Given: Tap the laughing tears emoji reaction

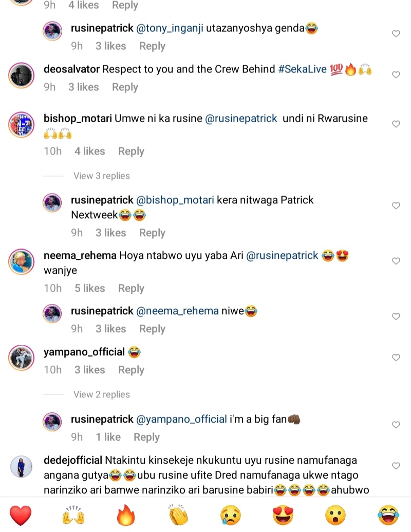Looking at the screenshot, I should pos(389,515).
